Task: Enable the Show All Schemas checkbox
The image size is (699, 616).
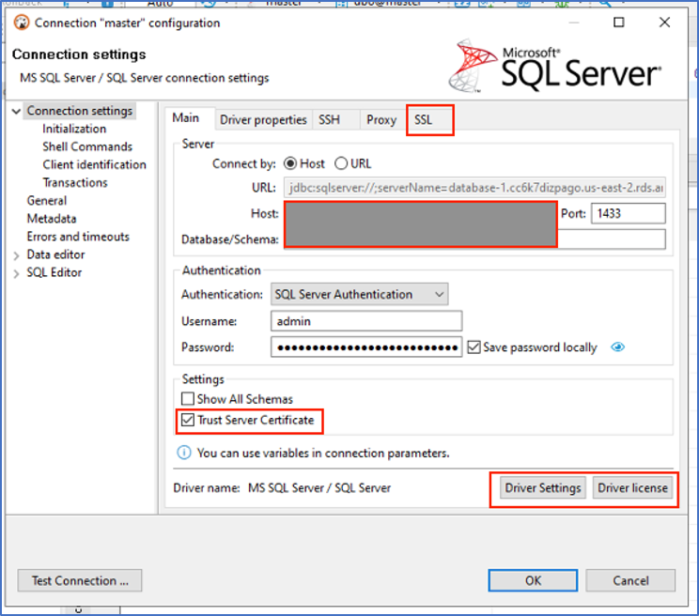Action: pos(188,399)
